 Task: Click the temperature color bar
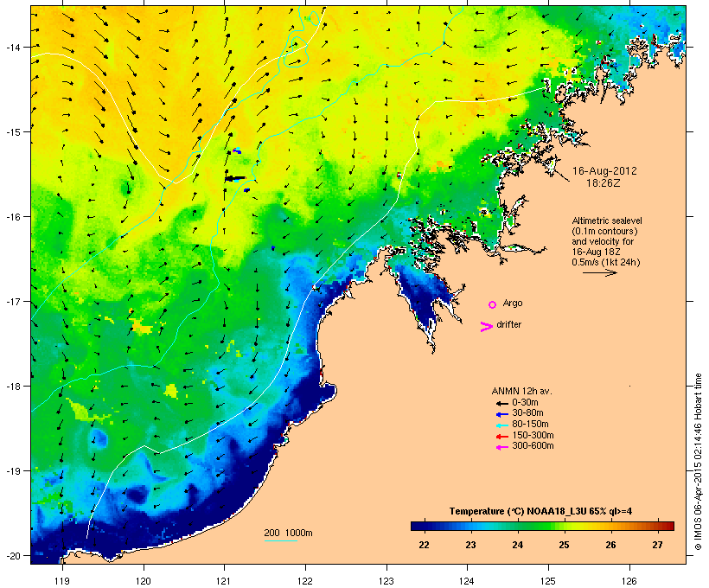[x=542, y=526]
